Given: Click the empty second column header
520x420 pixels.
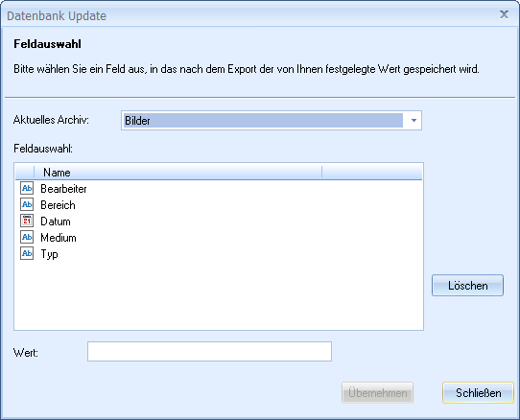Looking at the screenshot, I should pos(372,172).
